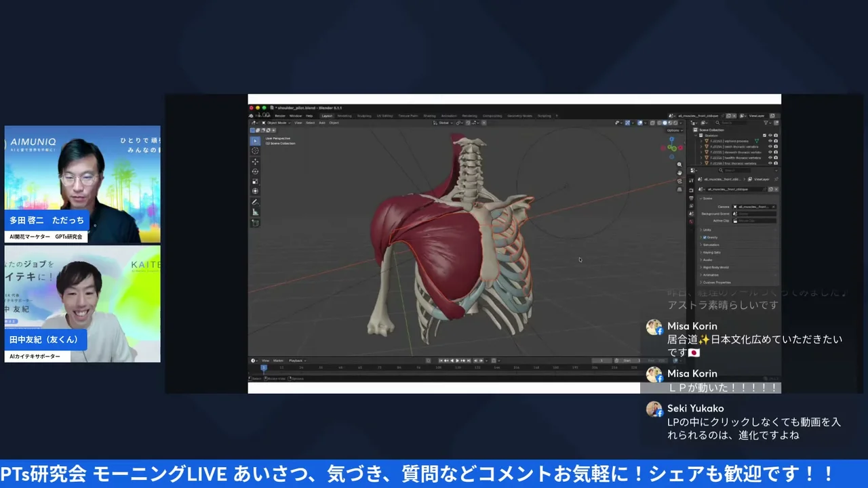Select the Select Box tool

click(255, 141)
